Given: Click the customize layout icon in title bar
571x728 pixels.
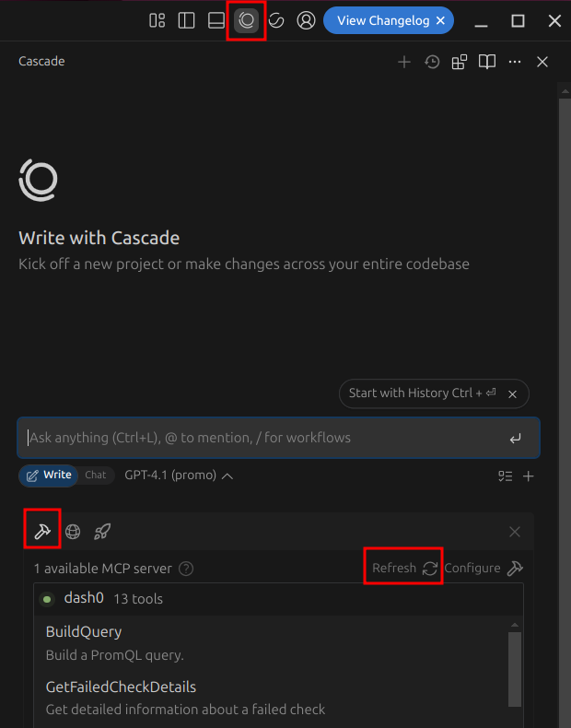Looking at the screenshot, I should (x=157, y=20).
